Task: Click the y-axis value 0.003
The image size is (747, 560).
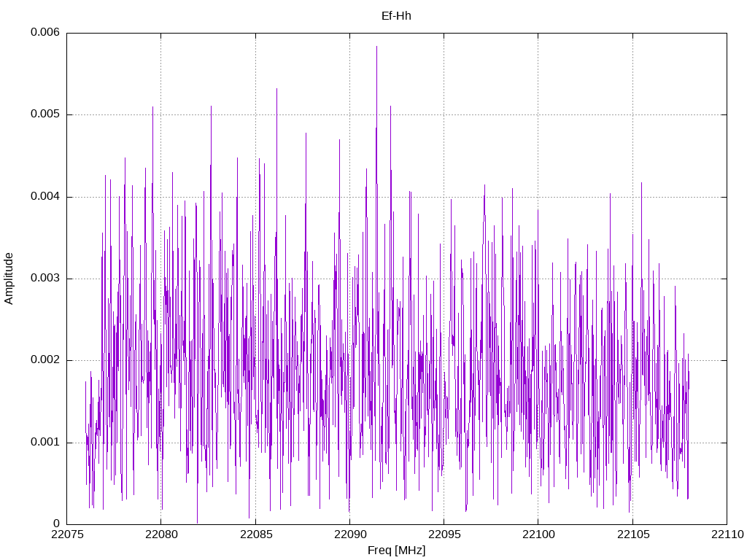Action: tap(45, 278)
